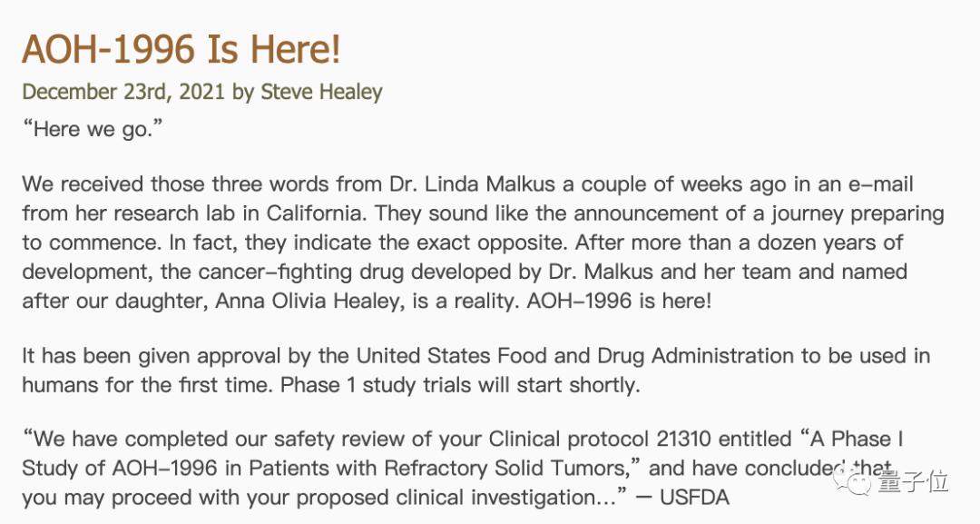Click the WeChat logo in the watermark
The image size is (980, 524).
click(x=853, y=481)
